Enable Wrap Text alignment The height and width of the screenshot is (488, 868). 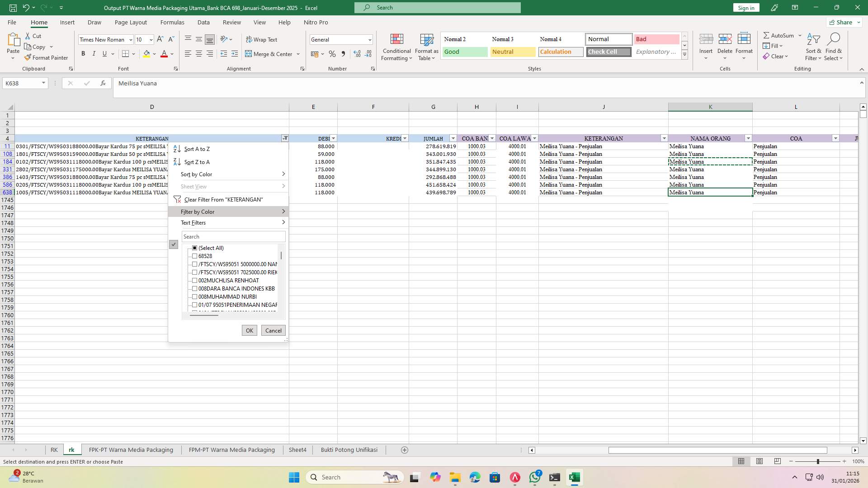pyautogui.click(x=262, y=39)
